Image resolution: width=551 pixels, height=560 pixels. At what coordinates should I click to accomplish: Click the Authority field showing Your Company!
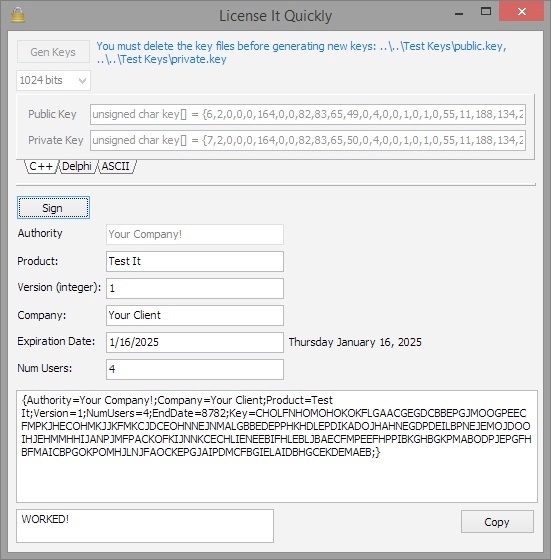[195, 234]
